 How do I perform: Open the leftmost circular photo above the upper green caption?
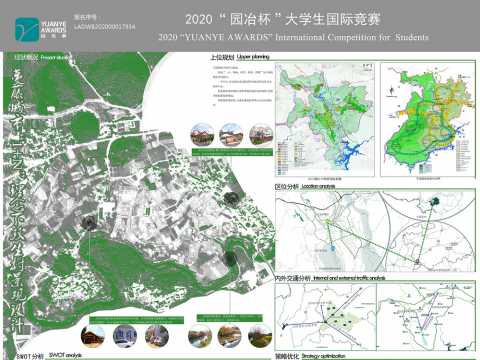click(202, 134)
